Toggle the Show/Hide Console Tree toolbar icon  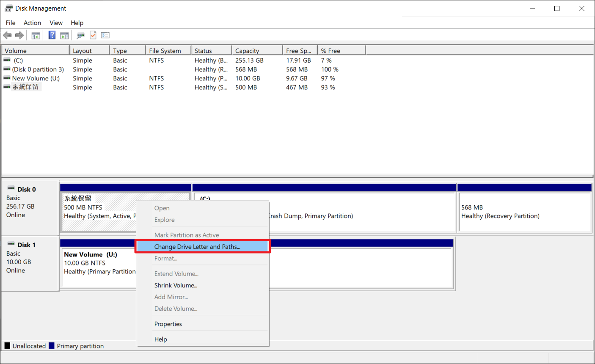tap(36, 36)
